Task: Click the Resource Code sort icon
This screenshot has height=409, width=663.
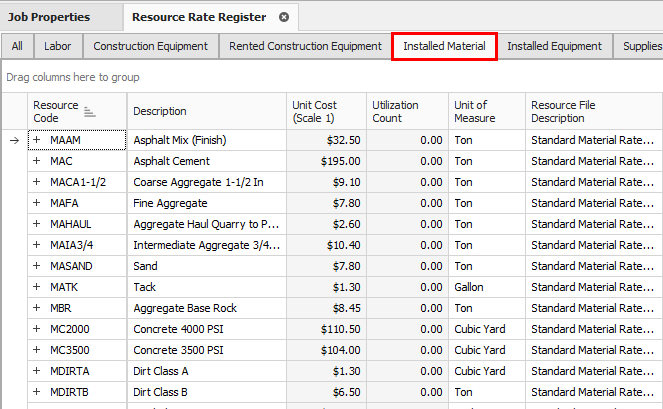Action: pos(89,112)
